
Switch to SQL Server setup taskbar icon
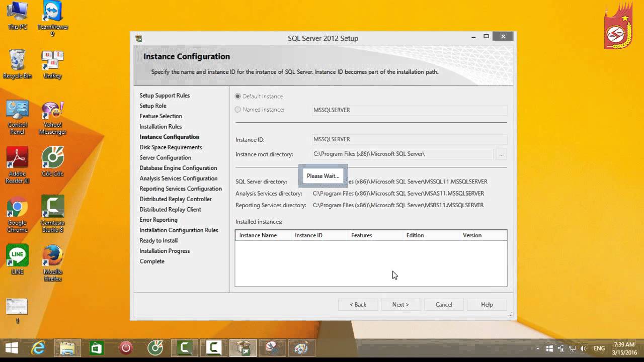click(x=243, y=348)
